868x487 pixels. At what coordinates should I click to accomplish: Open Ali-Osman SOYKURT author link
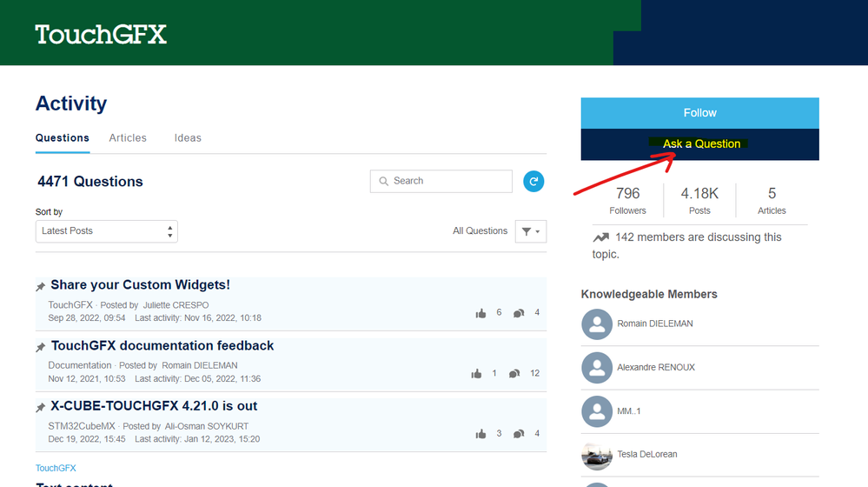[x=207, y=427]
